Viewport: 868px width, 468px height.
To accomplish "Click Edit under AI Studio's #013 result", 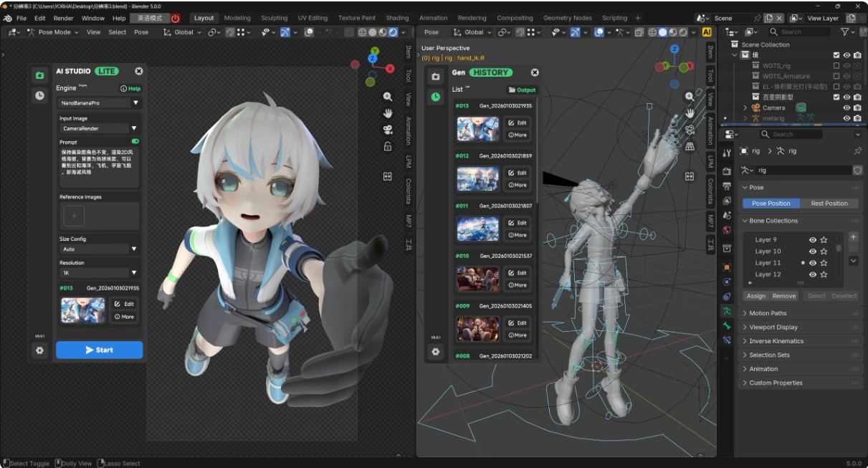I will click(x=125, y=304).
